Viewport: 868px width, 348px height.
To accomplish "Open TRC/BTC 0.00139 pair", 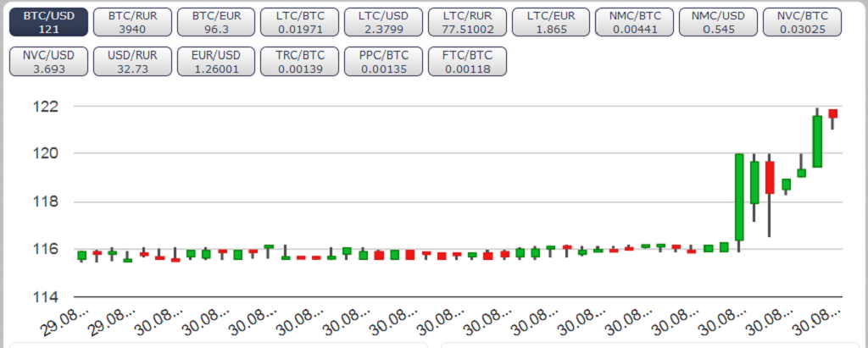I will tap(300, 62).
